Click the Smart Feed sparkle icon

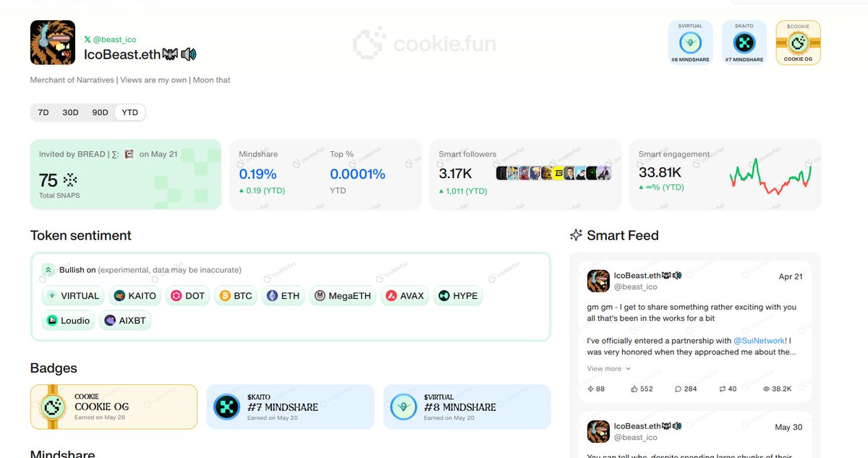[x=576, y=235]
